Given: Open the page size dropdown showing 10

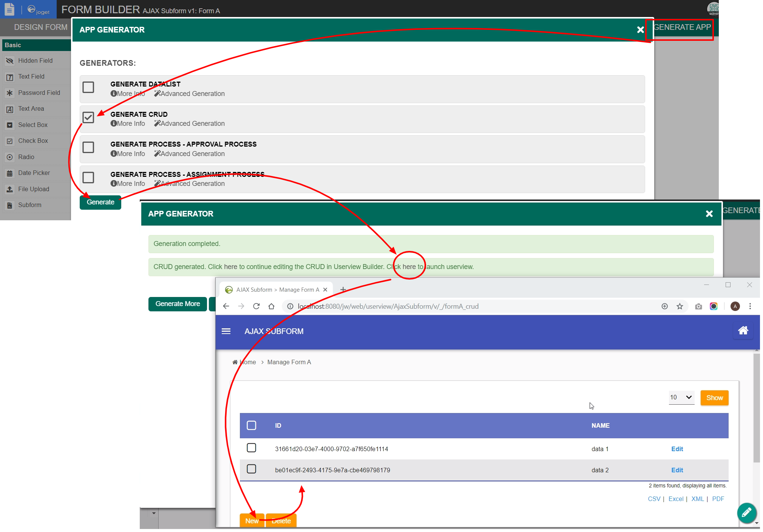Looking at the screenshot, I should [x=681, y=397].
